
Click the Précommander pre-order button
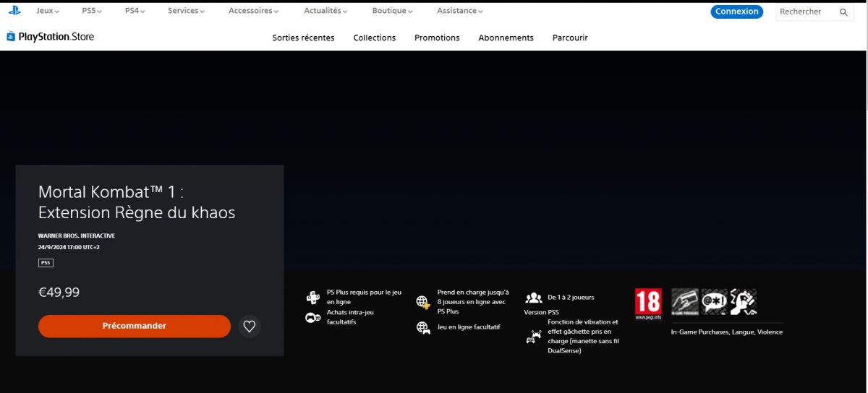(x=135, y=326)
